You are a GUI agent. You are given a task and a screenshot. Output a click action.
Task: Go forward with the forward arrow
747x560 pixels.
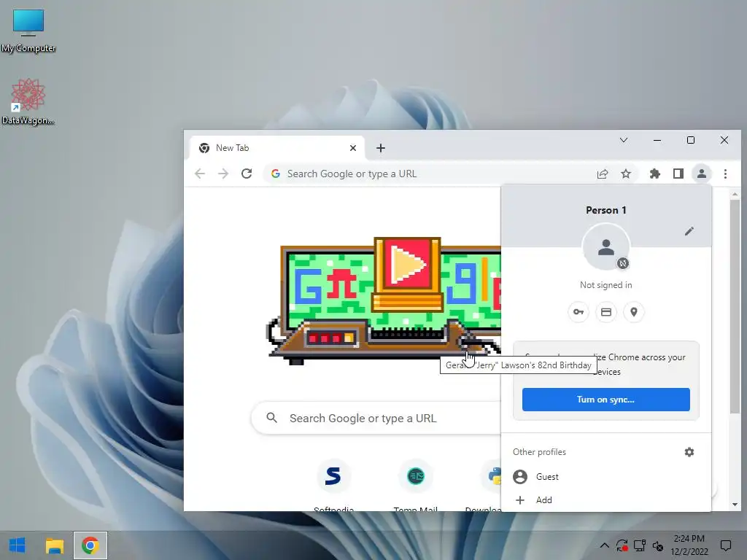tap(223, 174)
